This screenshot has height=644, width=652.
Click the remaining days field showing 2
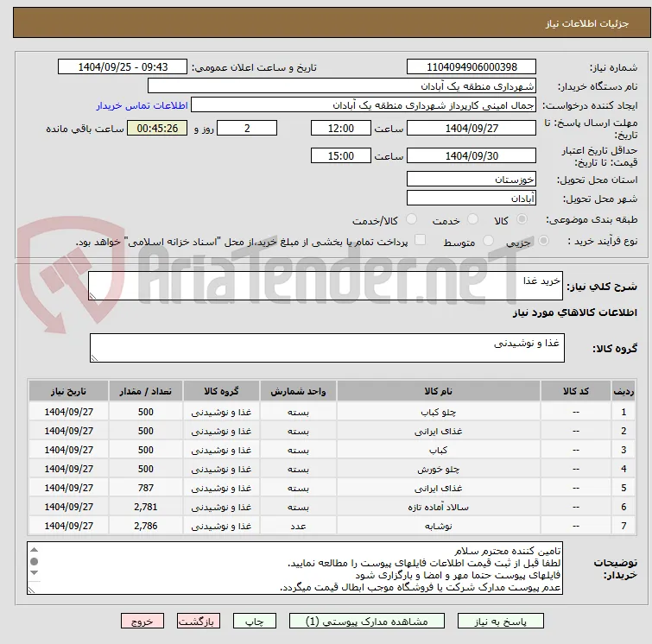click(247, 128)
